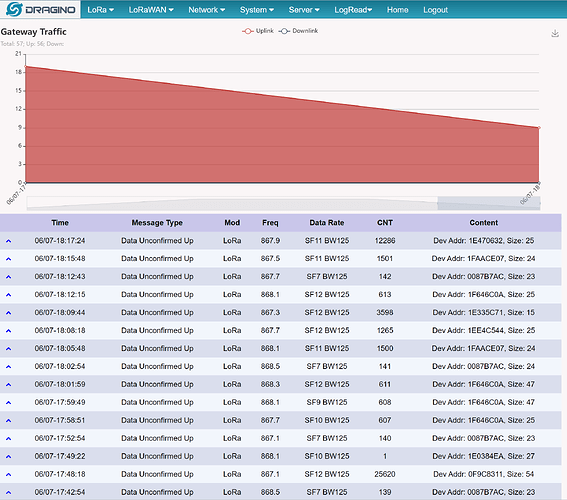Expand the 06/07-18:17:24 packet row arrow
The image size is (567, 500).
9,241
